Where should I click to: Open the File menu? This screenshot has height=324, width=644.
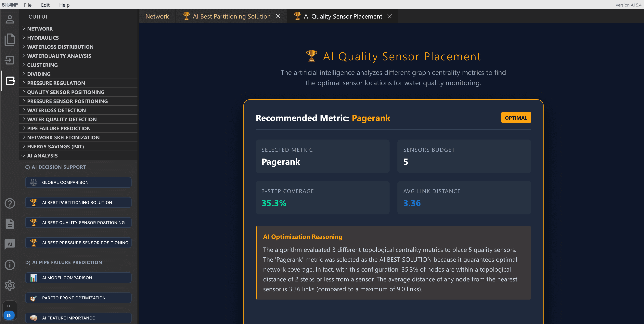[x=28, y=5]
